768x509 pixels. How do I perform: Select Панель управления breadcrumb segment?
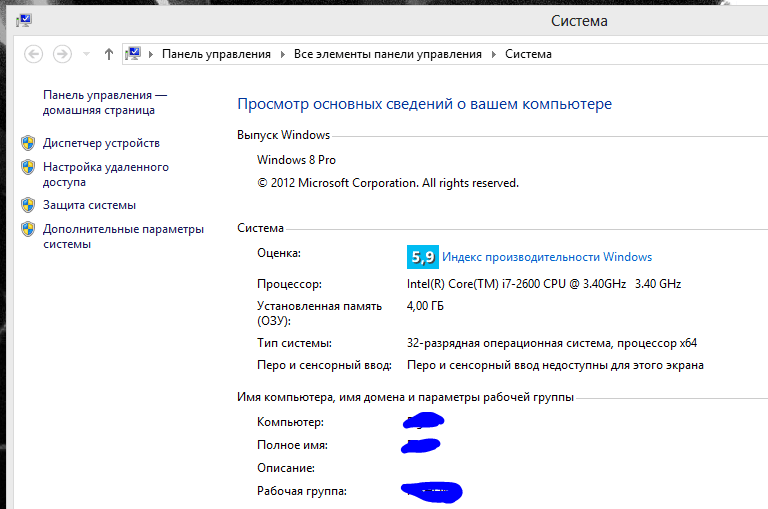(x=216, y=54)
